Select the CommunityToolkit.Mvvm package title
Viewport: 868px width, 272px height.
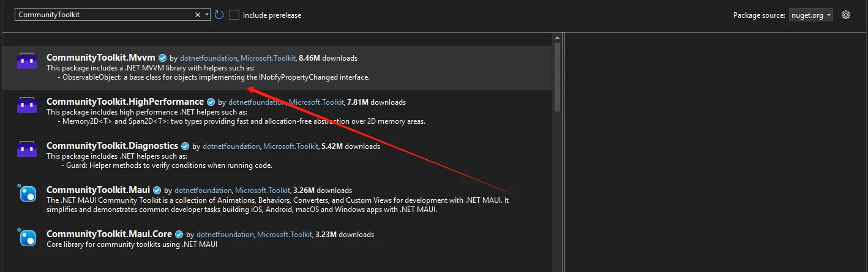point(101,58)
